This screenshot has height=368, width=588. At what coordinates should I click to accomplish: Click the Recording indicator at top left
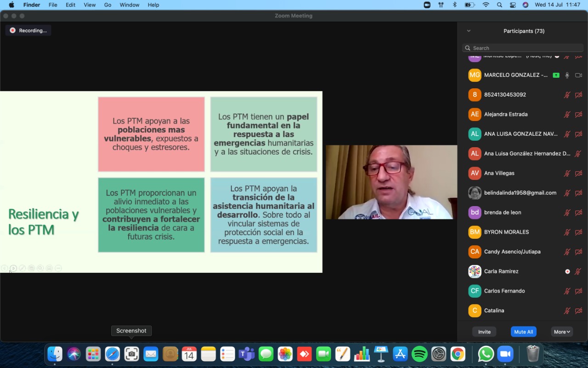tap(28, 30)
